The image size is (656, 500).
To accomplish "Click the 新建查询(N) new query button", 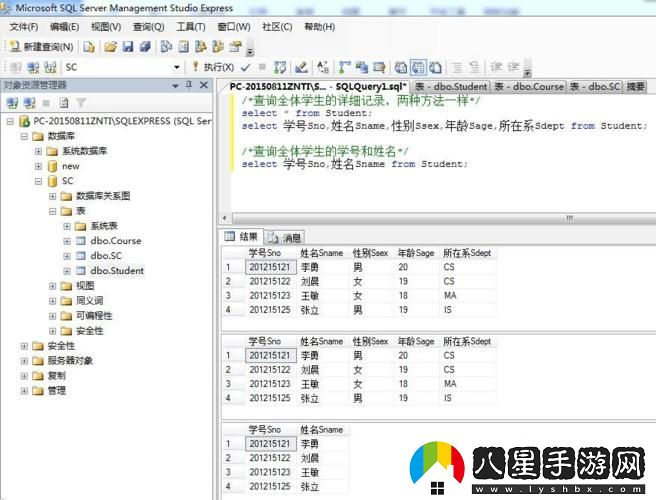I will pyautogui.click(x=41, y=46).
